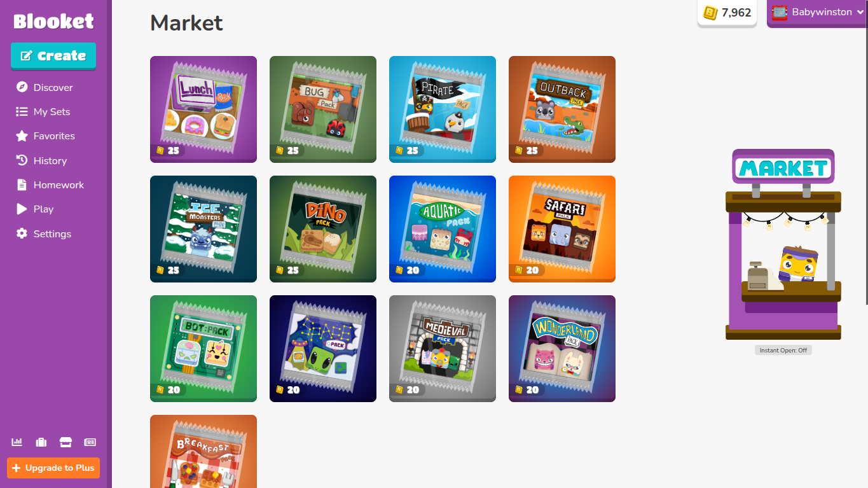Image resolution: width=868 pixels, height=488 pixels.
Task: Click the market stall shopkeeper illustration
Action: point(783,244)
